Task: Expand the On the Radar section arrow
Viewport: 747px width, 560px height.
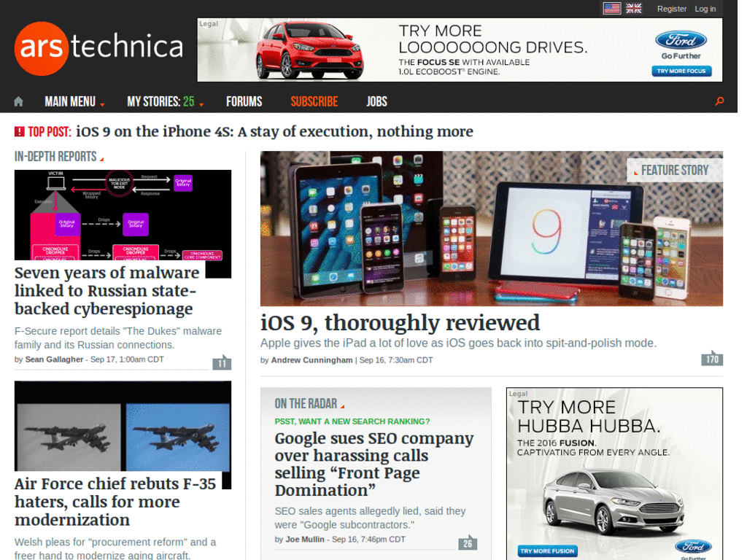Action: click(x=342, y=406)
